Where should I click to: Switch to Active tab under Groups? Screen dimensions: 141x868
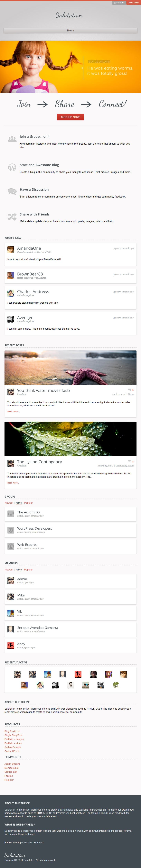pyautogui.click(x=19, y=503)
